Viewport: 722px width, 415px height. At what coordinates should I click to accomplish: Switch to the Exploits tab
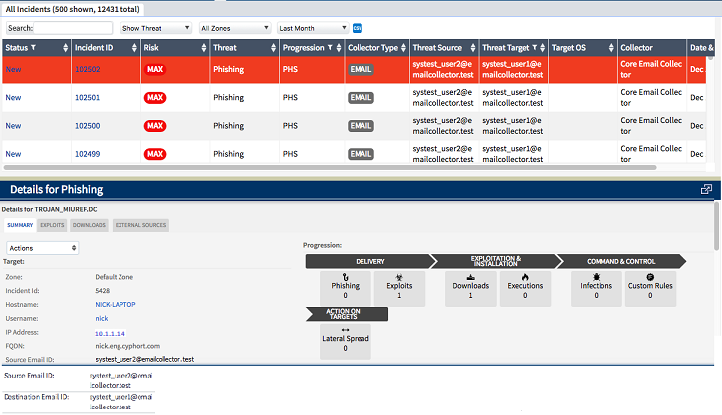tap(52, 225)
